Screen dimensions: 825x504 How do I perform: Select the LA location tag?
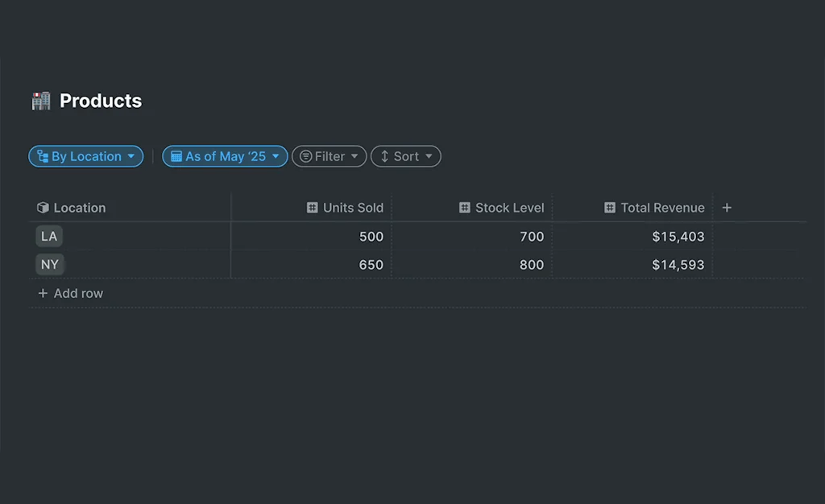click(49, 236)
